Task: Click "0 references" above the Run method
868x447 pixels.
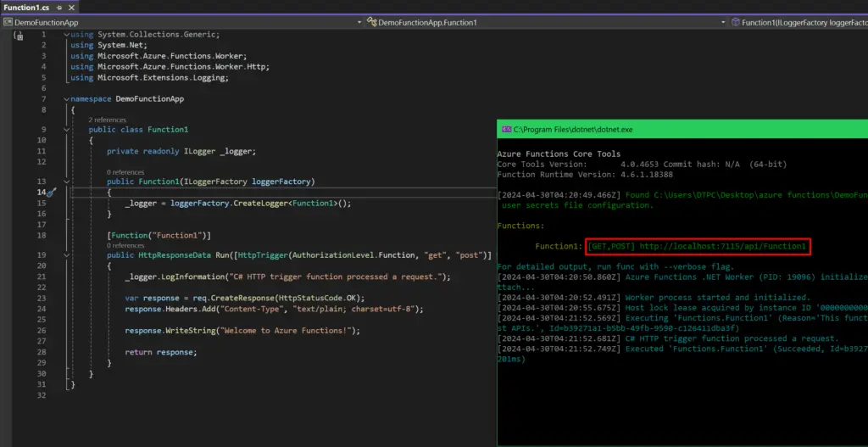Action: (x=125, y=245)
